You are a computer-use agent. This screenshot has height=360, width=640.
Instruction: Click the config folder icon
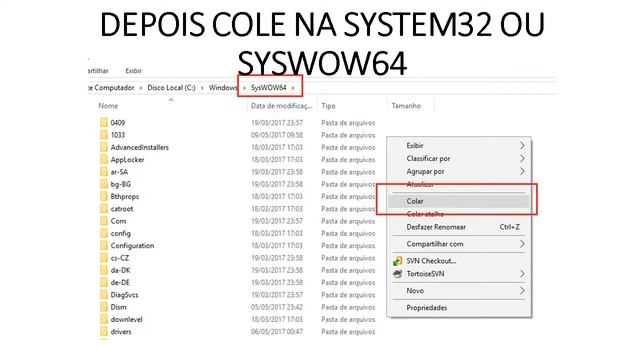point(104,233)
